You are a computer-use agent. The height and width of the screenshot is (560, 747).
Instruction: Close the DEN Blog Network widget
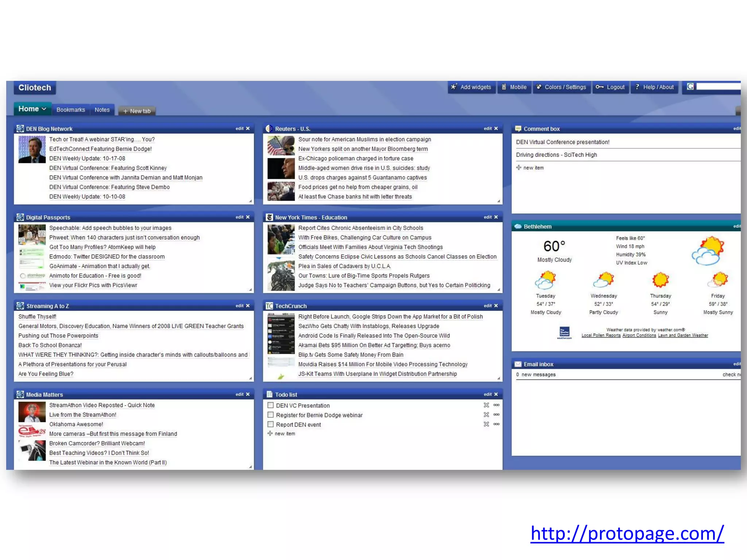click(248, 128)
